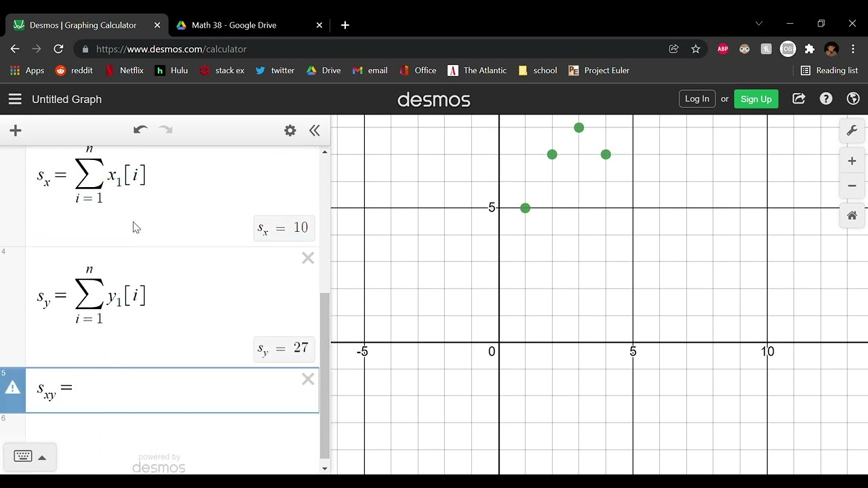The image size is (868, 488).
Task: Open the Reading list
Action: pos(829,70)
